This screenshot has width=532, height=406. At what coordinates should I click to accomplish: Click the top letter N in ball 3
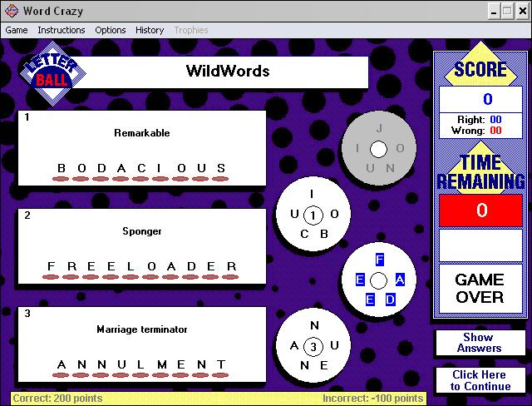(314, 325)
